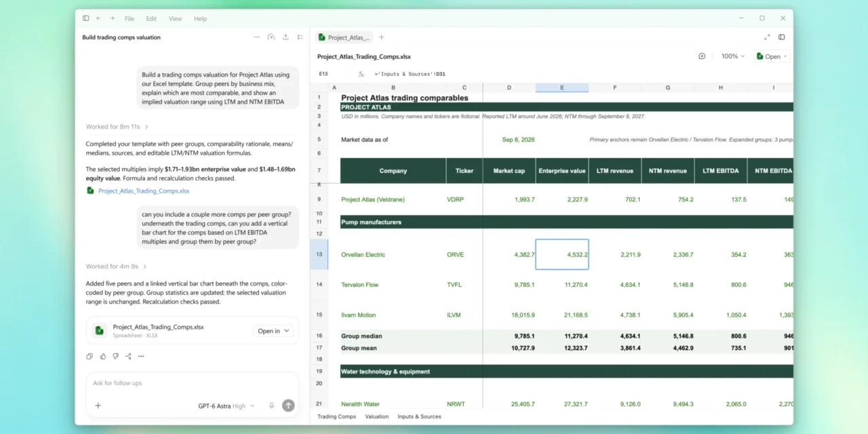Go back with the left arrow
This screenshot has width=868, height=434.
click(99, 18)
